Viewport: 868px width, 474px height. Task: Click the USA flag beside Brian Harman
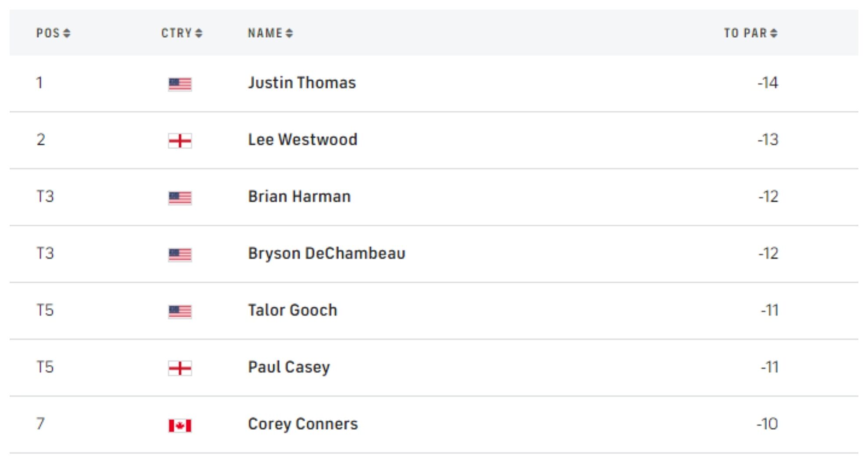[180, 198]
